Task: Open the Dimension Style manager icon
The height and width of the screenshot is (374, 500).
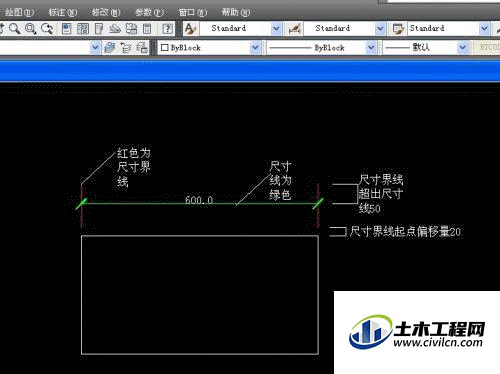Action: point(295,29)
